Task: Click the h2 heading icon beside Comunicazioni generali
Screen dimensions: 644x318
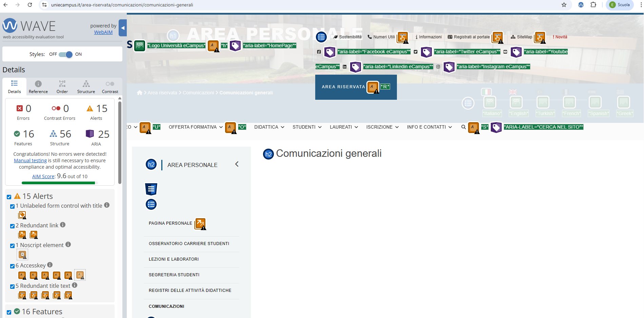Action: coord(268,154)
